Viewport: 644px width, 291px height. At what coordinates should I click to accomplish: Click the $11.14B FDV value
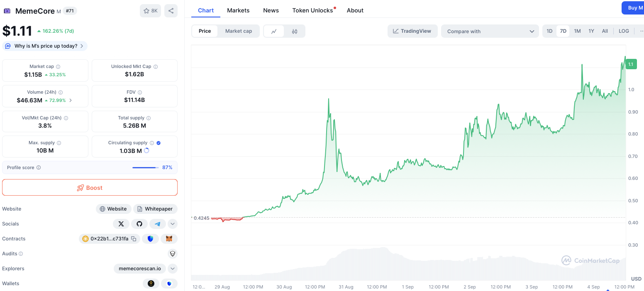[134, 100]
